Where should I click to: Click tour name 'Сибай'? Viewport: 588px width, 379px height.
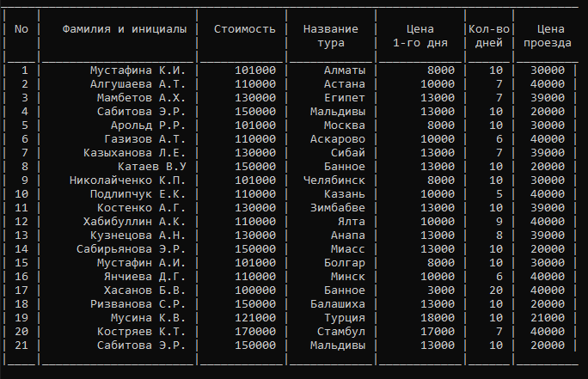[348, 153]
